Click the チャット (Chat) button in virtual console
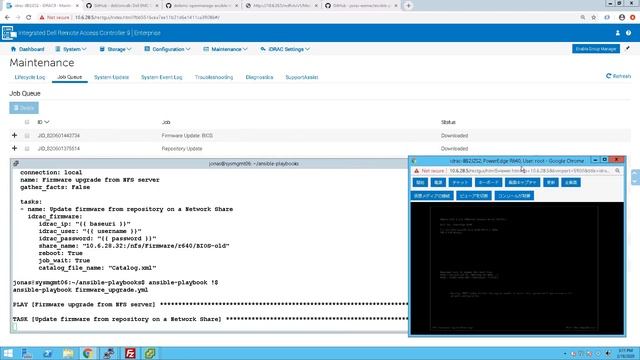640x360 pixels. (x=460, y=182)
